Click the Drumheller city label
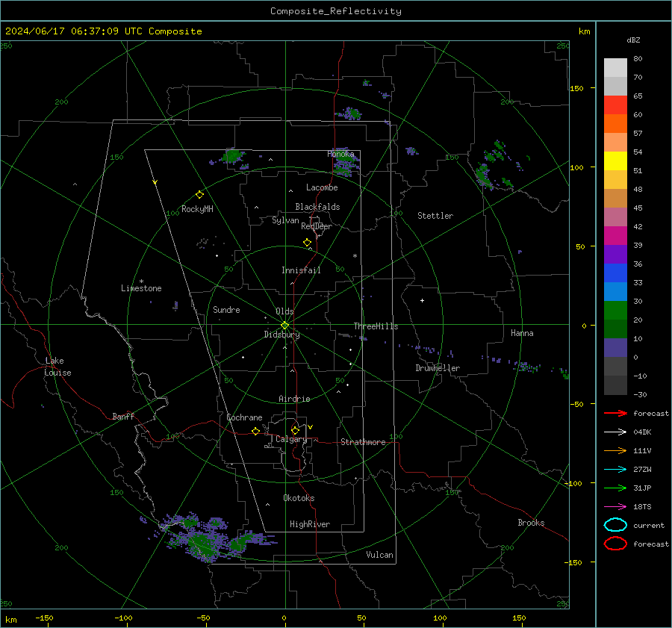 438,368
